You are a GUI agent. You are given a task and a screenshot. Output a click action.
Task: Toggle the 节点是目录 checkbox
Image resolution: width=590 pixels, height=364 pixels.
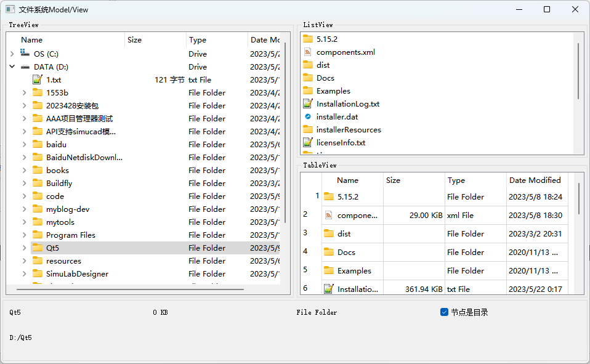444,312
